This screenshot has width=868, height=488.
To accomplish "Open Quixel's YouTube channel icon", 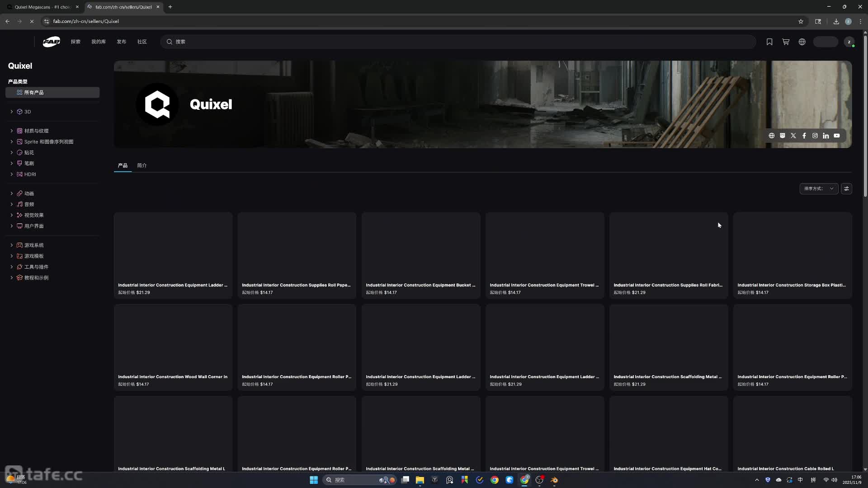I will [x=837, y=136].
